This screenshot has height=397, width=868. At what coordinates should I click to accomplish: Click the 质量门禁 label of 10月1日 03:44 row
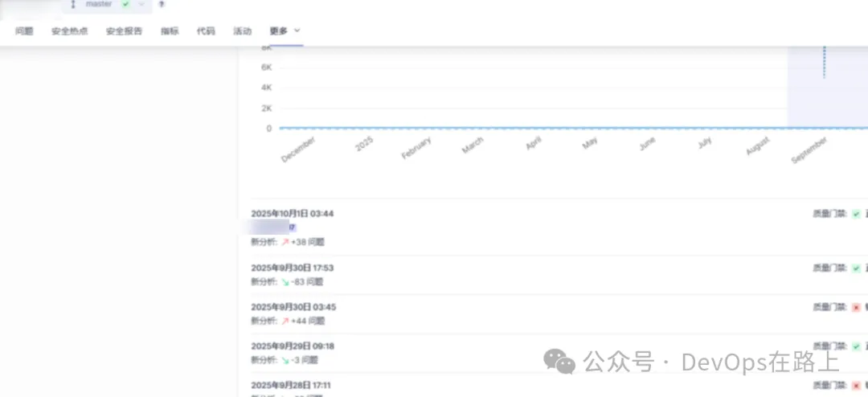(829, 214)
